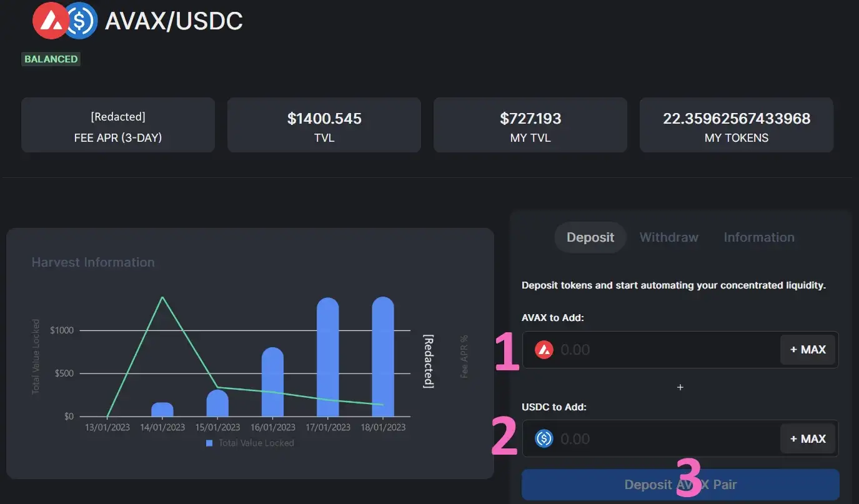Toggle the Total Value Locked legend square

210,443
